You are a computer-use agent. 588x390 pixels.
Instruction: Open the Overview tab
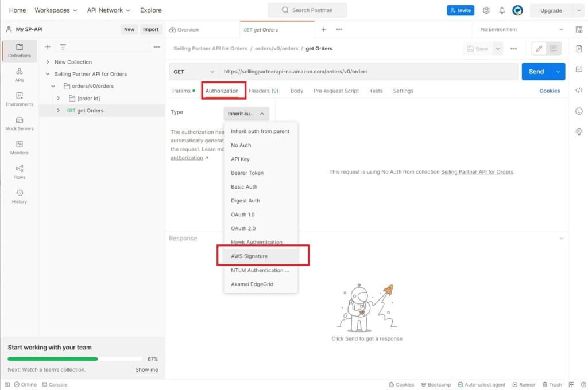[184, 30]
